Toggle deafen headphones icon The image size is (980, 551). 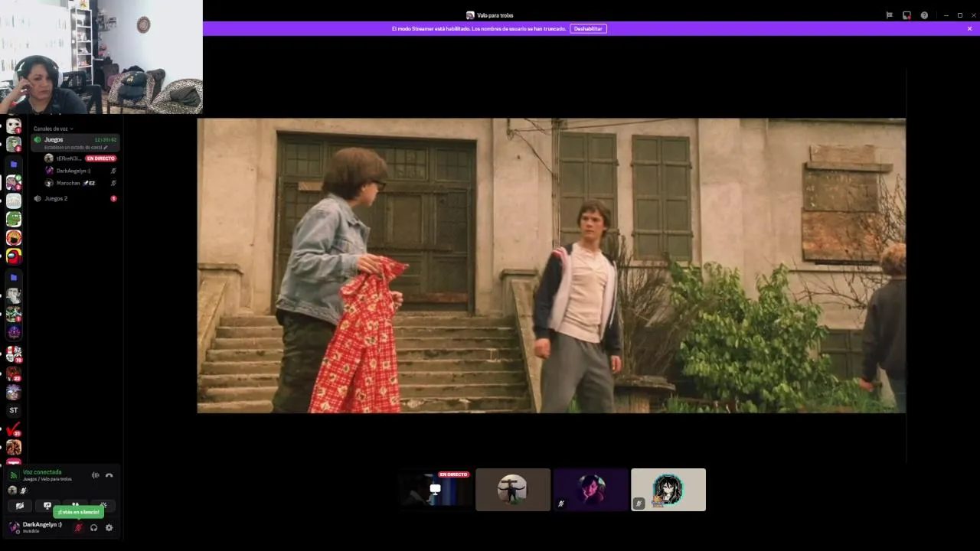[93, 527]
